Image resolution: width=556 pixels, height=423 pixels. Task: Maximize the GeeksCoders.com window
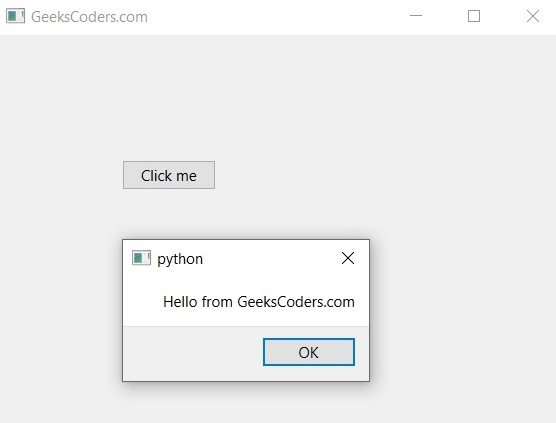[x=474, y=16]
